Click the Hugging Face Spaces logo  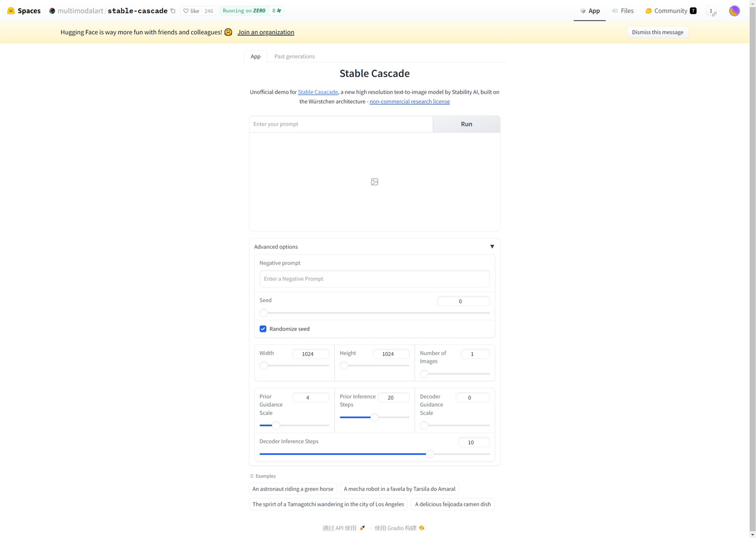click(11, 11)
